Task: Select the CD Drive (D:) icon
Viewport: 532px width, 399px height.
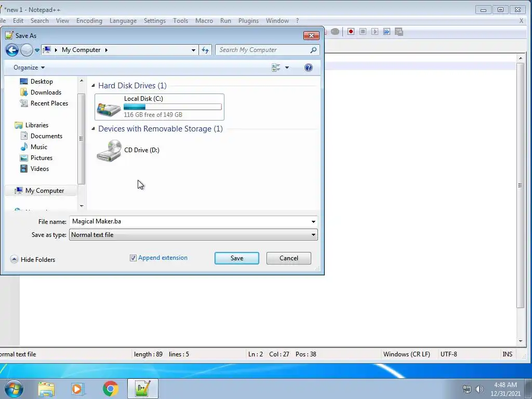Action: tap(109, 150)
